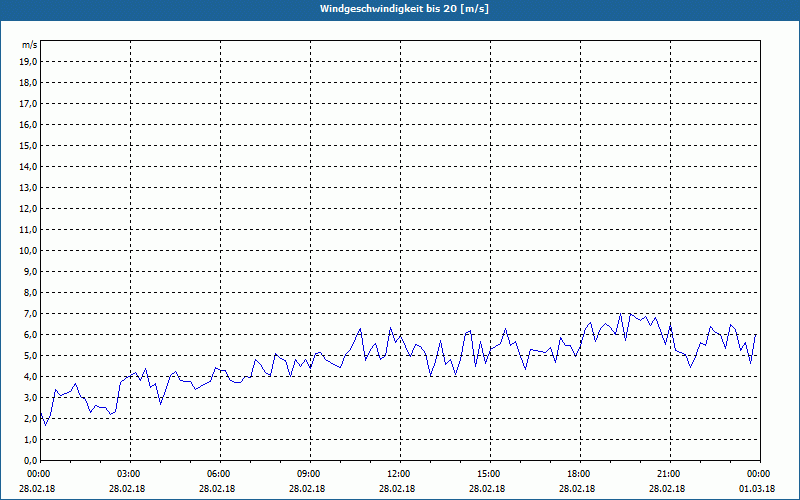Image resolution: width=800 pixels, height=500 pixels.
Task: Click the "01.03.18" date label
Action: pyautogui.click(x=757, y=489)
